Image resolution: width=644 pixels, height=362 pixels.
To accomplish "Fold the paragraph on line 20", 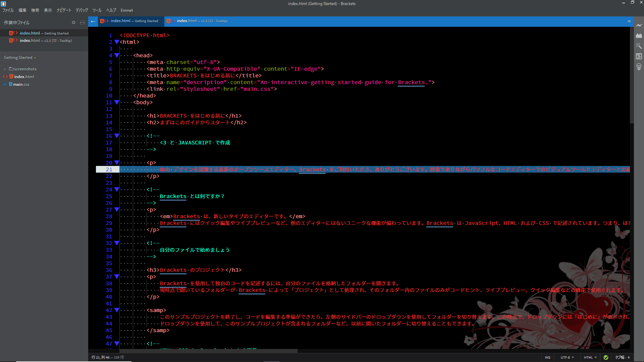I will (x=116, y=163).
